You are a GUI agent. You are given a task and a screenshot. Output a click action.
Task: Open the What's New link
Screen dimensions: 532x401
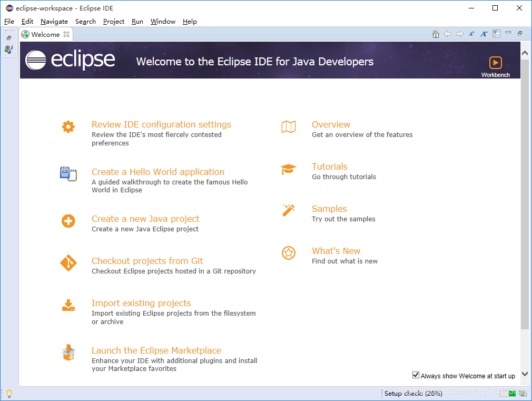[x=336, y=251]
